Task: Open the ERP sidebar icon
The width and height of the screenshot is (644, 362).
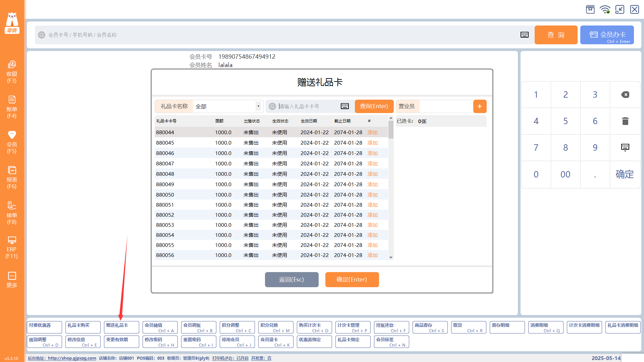Action: pos(12,248)
